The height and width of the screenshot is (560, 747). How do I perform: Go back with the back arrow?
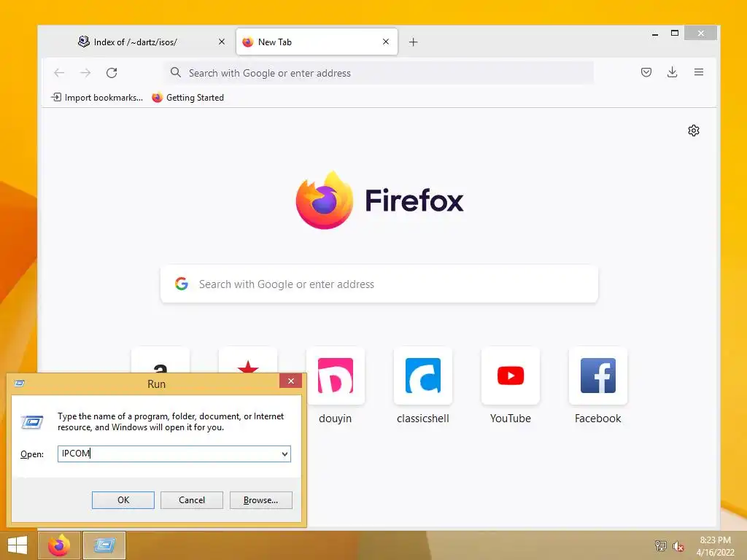59,73
